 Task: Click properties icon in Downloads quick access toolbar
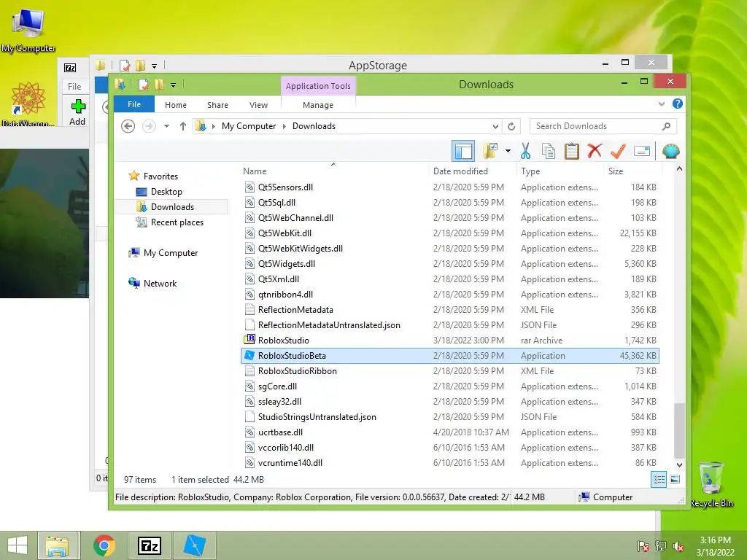point(143,85)
